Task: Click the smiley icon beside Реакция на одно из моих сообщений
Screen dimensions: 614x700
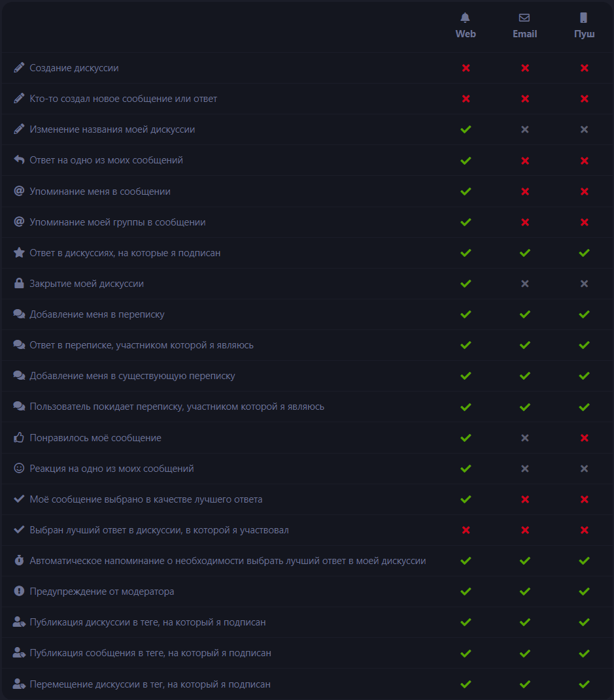Action: point(19,469)
